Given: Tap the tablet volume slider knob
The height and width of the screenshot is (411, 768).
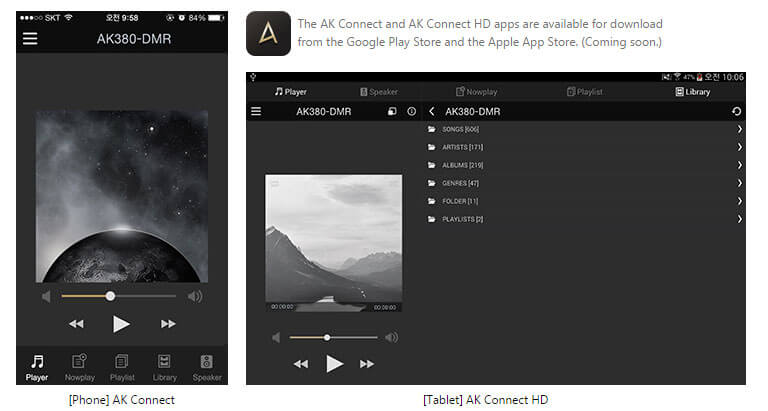Looking at the screenshot, I should click(x=327, y=338).
